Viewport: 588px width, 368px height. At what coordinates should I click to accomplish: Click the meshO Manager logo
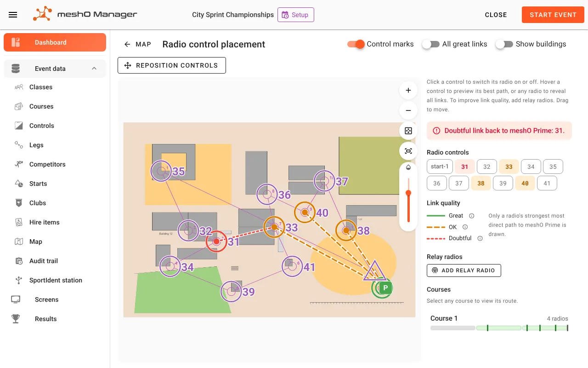tap(85, 14)
